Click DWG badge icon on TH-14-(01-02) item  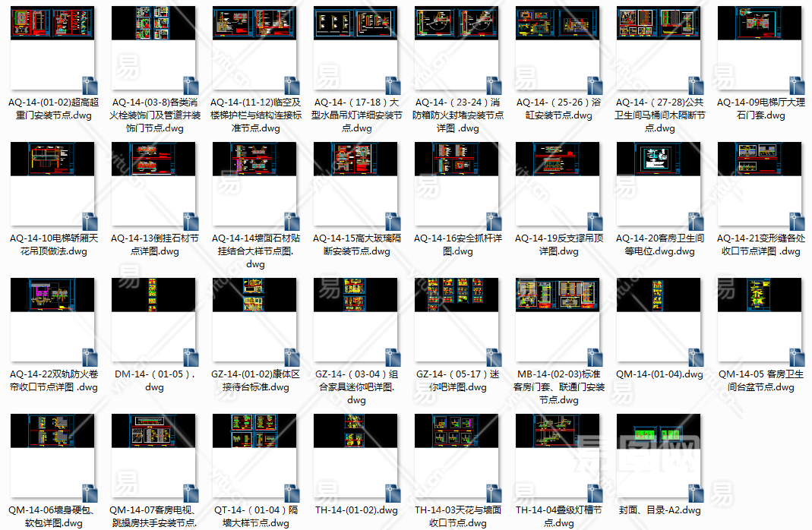point(393,494)
